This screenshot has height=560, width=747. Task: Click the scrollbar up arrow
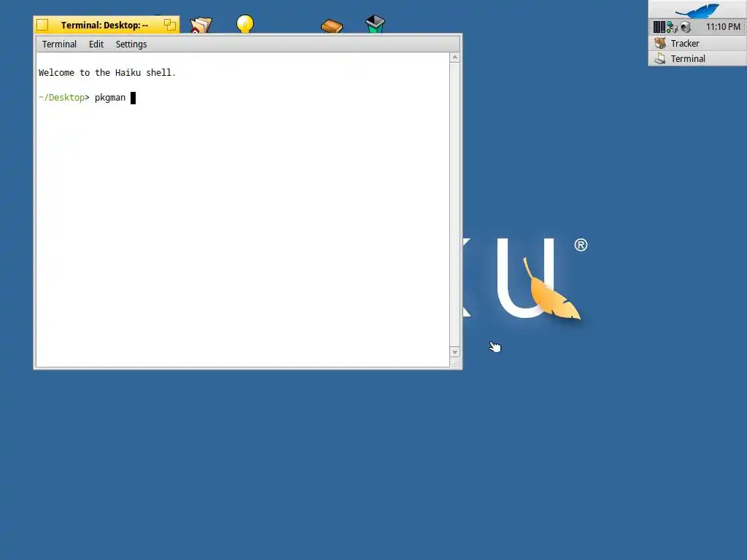tap(454, 58)
